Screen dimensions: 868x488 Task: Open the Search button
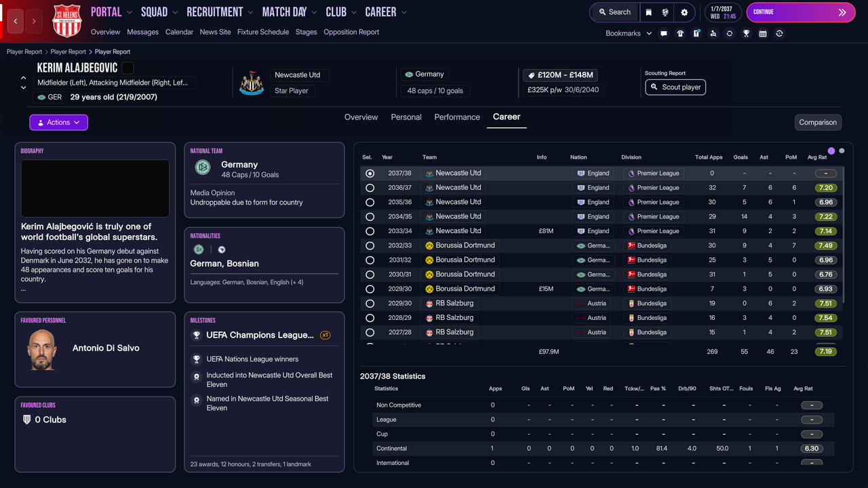614,12
